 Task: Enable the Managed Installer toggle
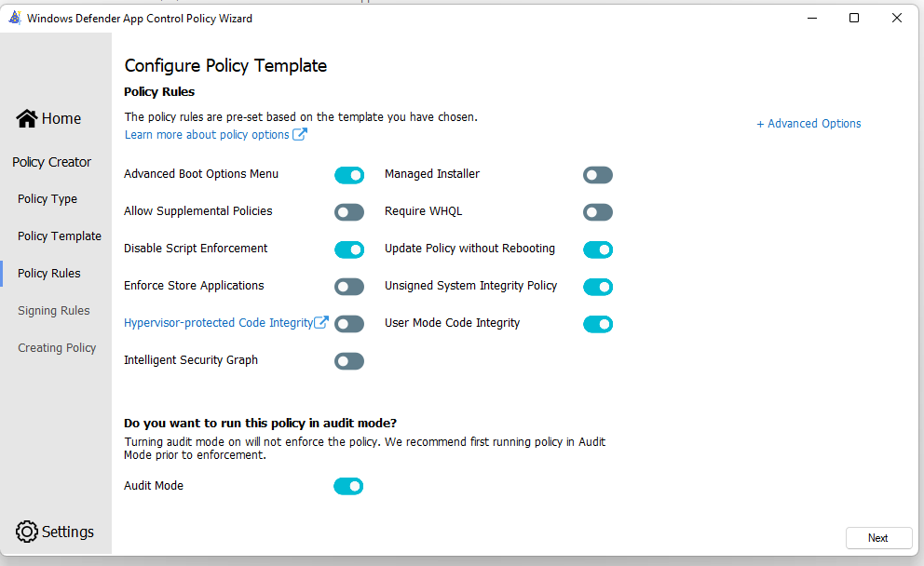(598, 175)
